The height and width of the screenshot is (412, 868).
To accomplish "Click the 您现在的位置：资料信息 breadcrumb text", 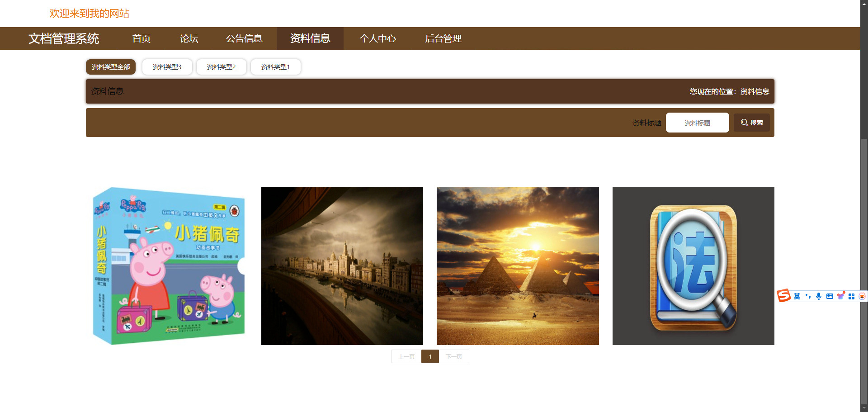I will click(729, 91).
